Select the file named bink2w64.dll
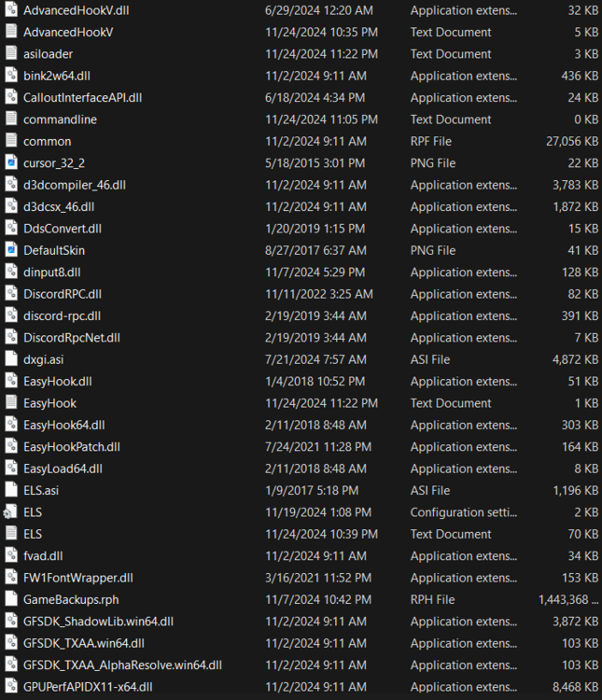 (57, 76)
